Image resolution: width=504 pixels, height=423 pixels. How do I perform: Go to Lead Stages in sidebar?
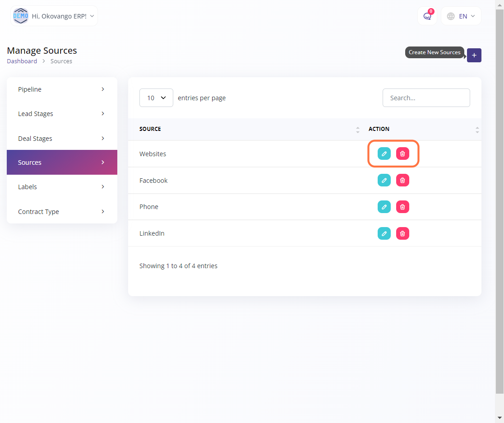[62, 114]
